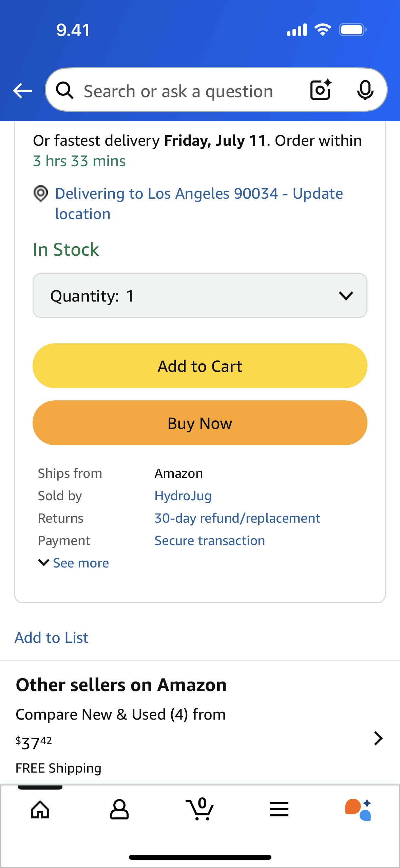The width and height of the screenshot is (400, 868).
Task: Open the HydroJug seller link
Action: pos(183,496)
